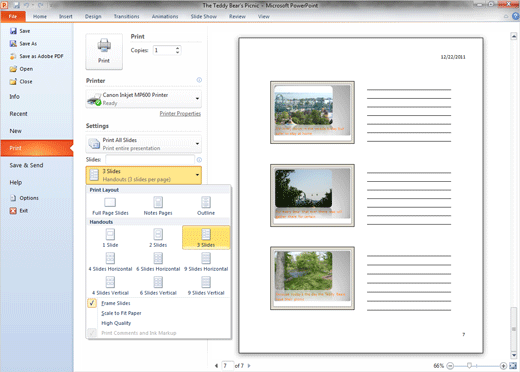The width and height of the screenshot is (520, 372).
Task: Switch to the Animations tab
Action: [165, 16]
